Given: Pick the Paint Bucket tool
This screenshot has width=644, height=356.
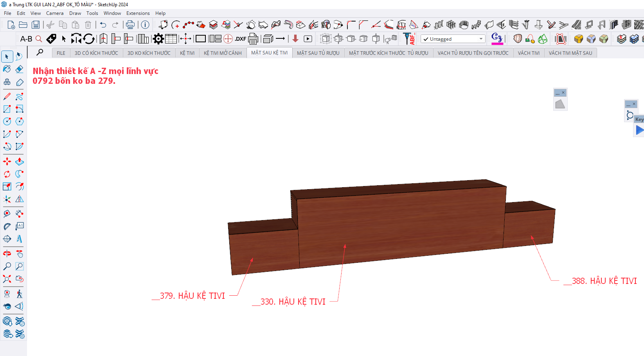Looking at the screenshot, I should [x=7, y=69].
